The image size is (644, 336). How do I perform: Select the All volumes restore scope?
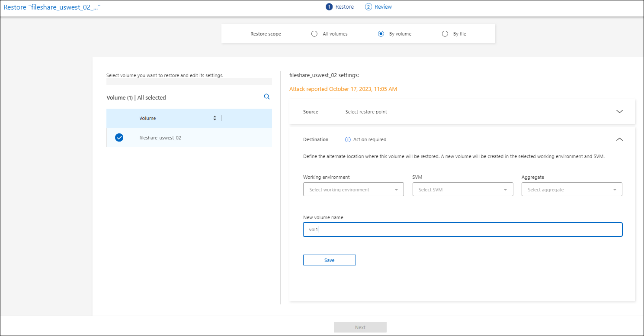click(314, 34)
